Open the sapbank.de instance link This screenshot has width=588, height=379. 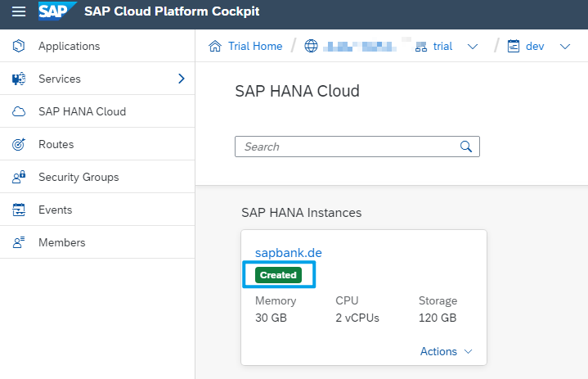[x=289, y=253]
